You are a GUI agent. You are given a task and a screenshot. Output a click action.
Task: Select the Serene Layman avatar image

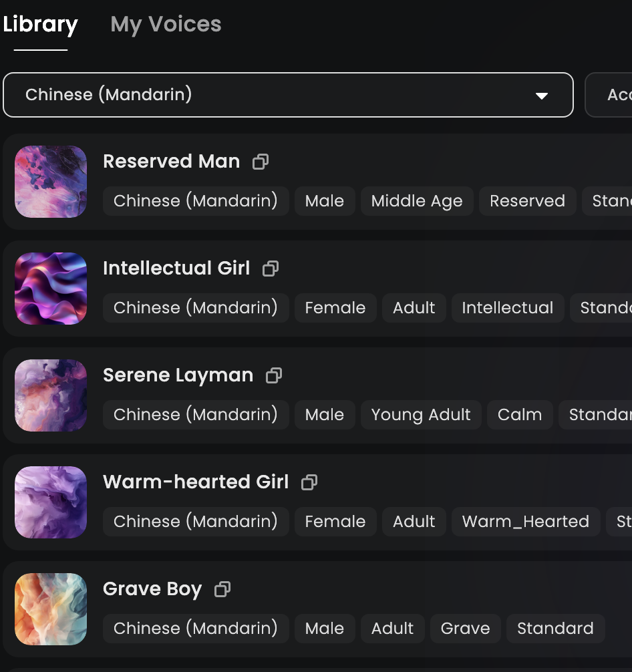51,395
